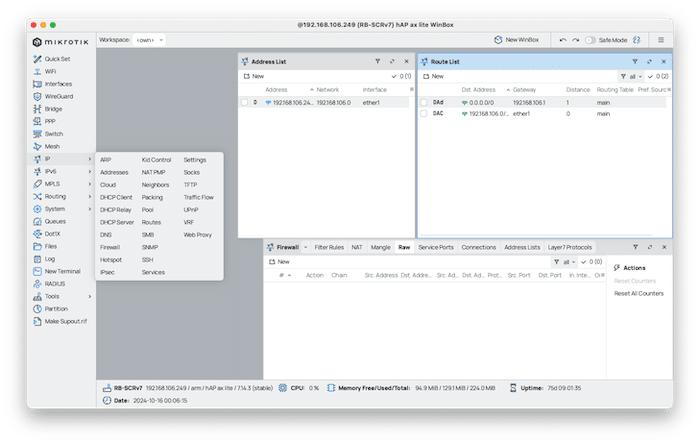Screen dimensions: 700x444
Task: Select Kid Control in the IP menu
Action: coord(156,160)
